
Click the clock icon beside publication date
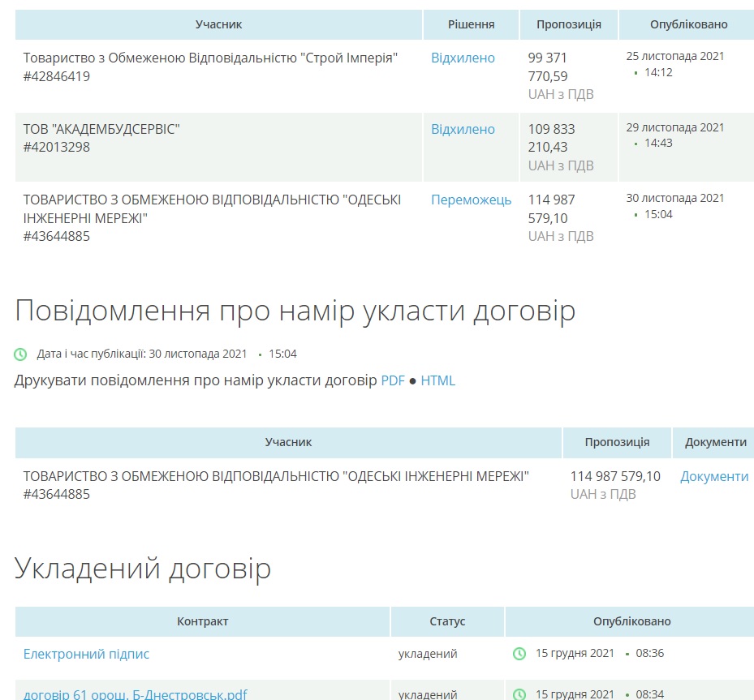pyautogui.click(x=20, y=354)
